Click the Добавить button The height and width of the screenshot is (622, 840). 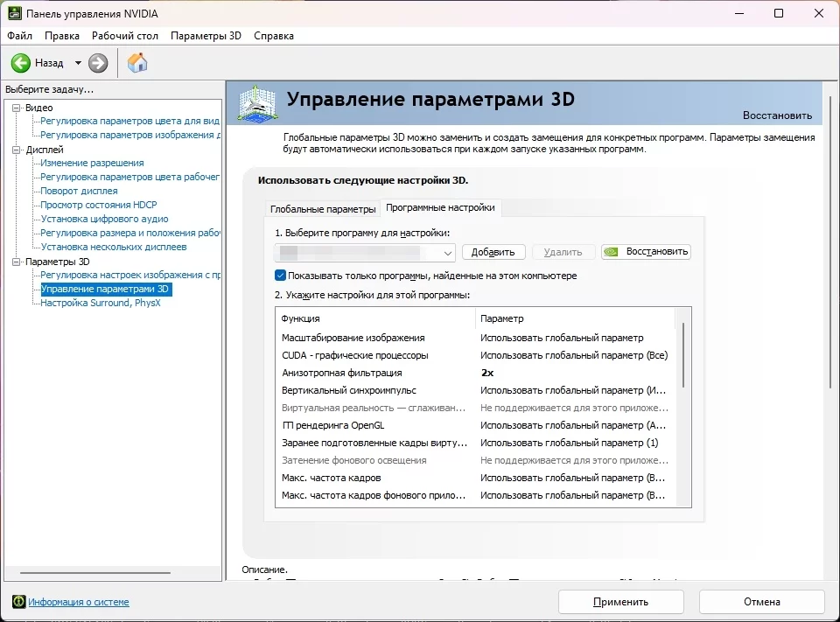pos(493,252)
